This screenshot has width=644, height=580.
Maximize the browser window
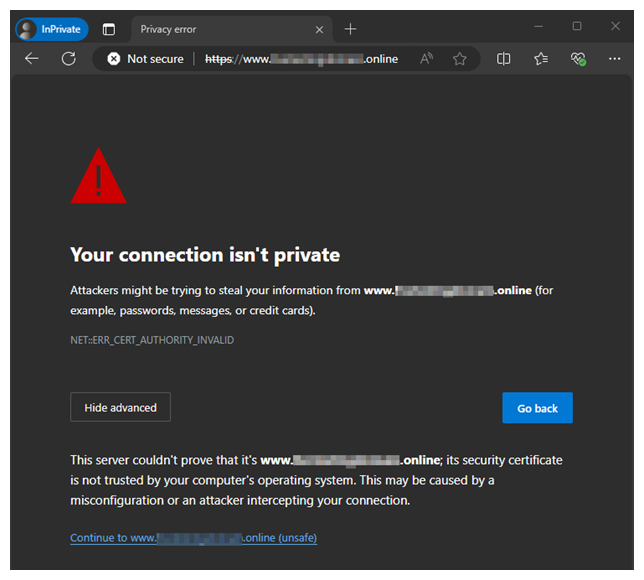pyautogui.click(x=577, y=26)
